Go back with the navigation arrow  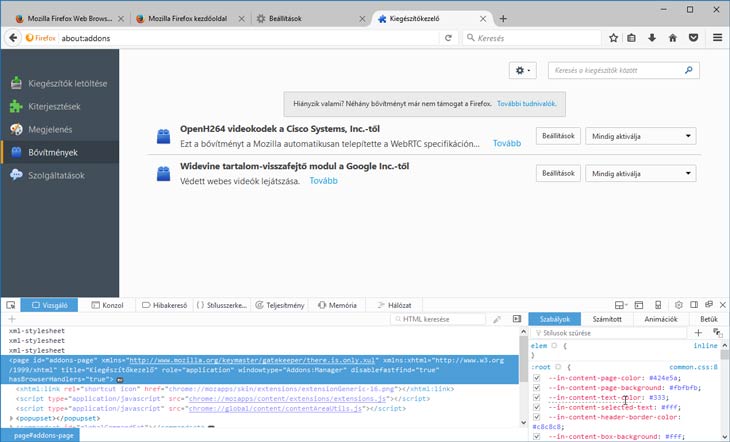point(13,38)
